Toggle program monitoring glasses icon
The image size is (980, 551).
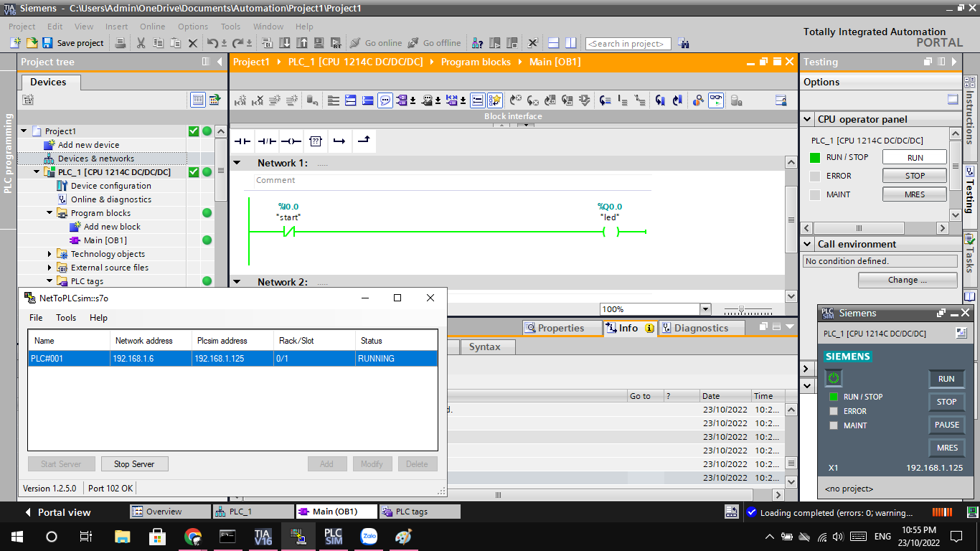point(716,100)
